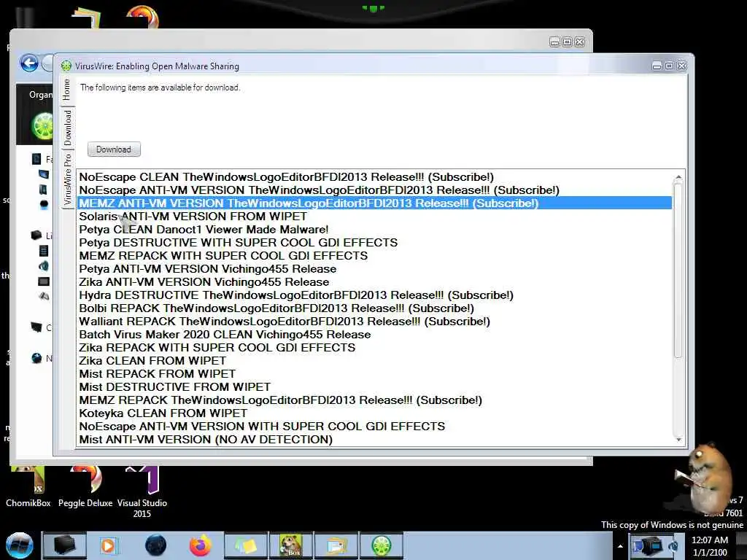Select "Petya CLEAN Danoct1 Viewer Made Malware!"

374,230
